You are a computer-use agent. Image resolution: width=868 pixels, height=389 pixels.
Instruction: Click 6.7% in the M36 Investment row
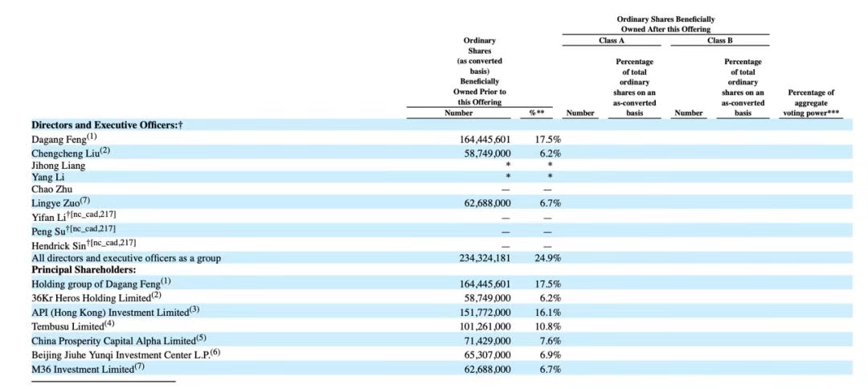(551, 369)
